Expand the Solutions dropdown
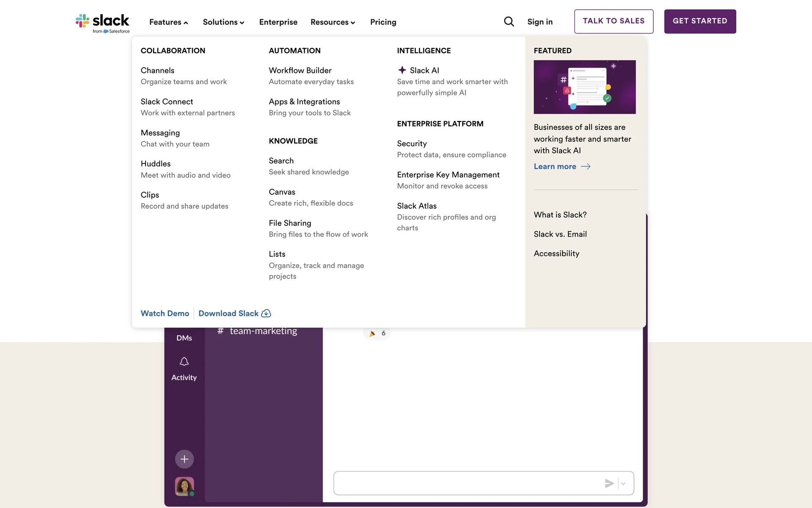Image resolution: width=812 pixels, height=508 pixels. point(223,22)
